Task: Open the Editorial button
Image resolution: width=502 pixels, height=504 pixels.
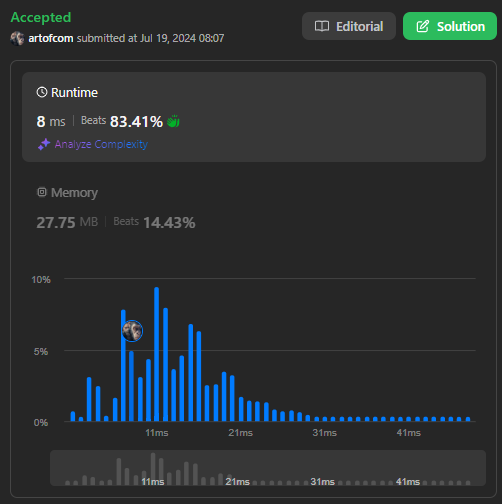Action: click(x=349, y=26)
